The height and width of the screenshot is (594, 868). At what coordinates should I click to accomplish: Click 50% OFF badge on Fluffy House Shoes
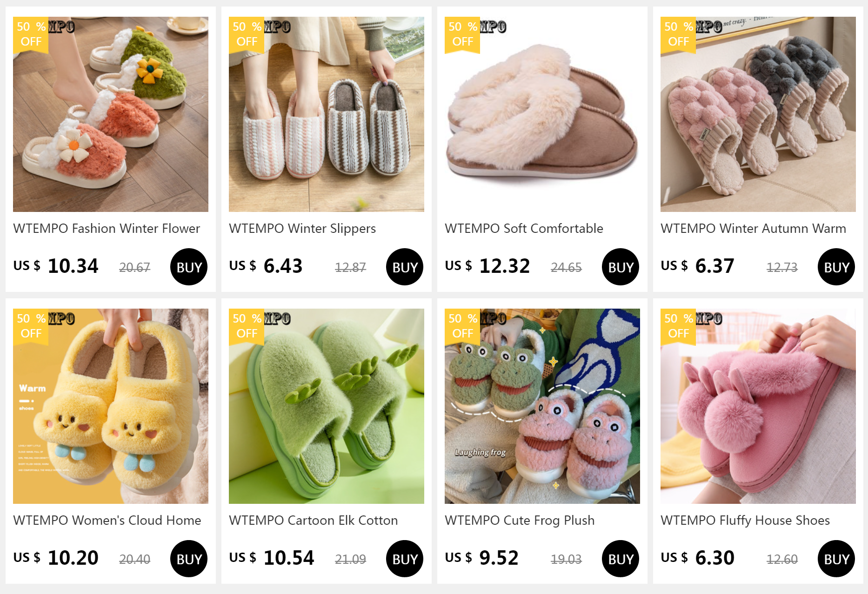[678, 326]
